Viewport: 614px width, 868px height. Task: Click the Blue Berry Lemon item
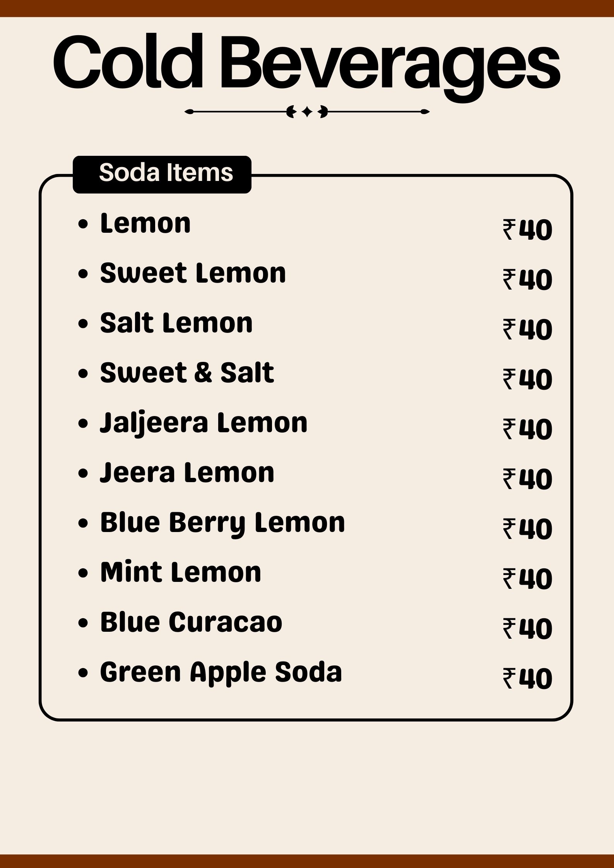[x=222, y=523]
